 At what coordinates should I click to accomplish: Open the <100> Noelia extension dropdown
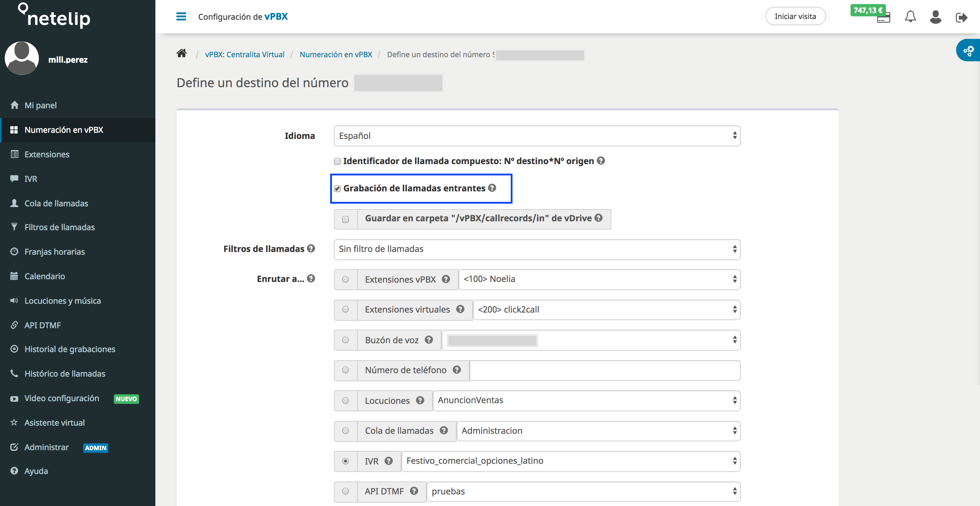tap(599, 280)
